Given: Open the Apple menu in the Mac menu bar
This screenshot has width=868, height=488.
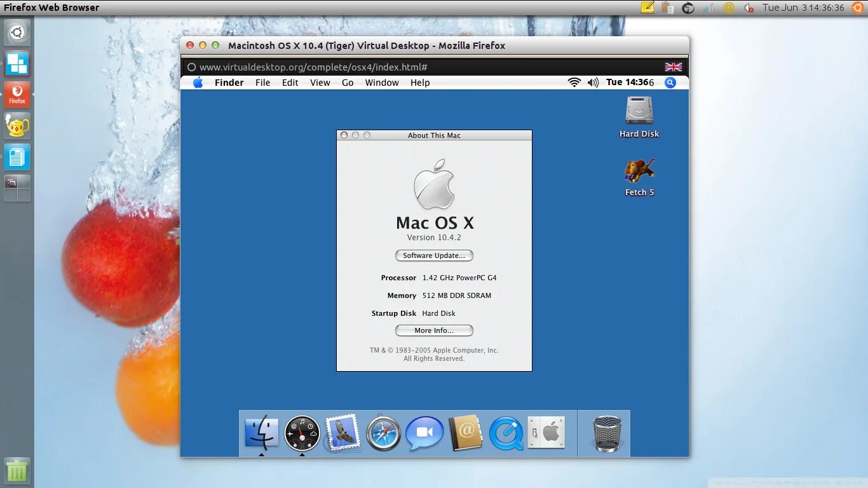Looking at the screenshot, I should (198, 83).
